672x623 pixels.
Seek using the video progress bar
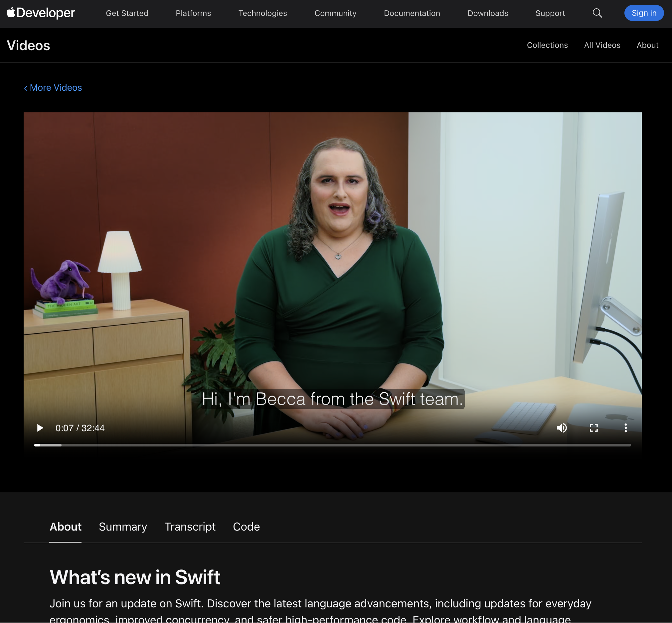click(x=332, y=445)
